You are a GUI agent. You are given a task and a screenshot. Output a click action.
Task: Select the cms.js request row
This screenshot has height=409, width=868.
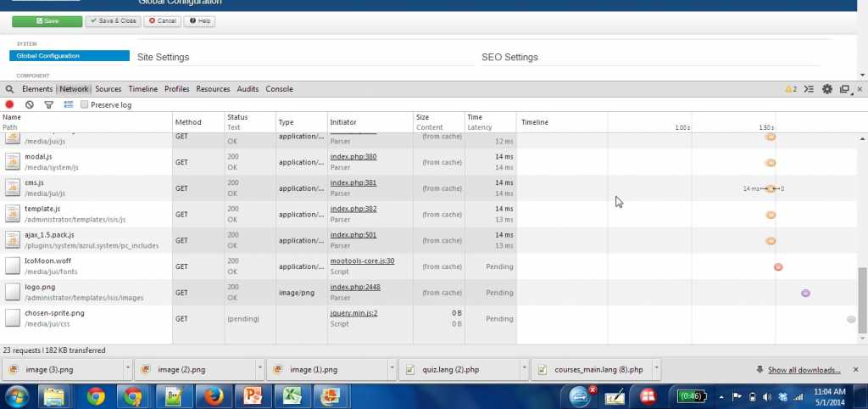85,188
